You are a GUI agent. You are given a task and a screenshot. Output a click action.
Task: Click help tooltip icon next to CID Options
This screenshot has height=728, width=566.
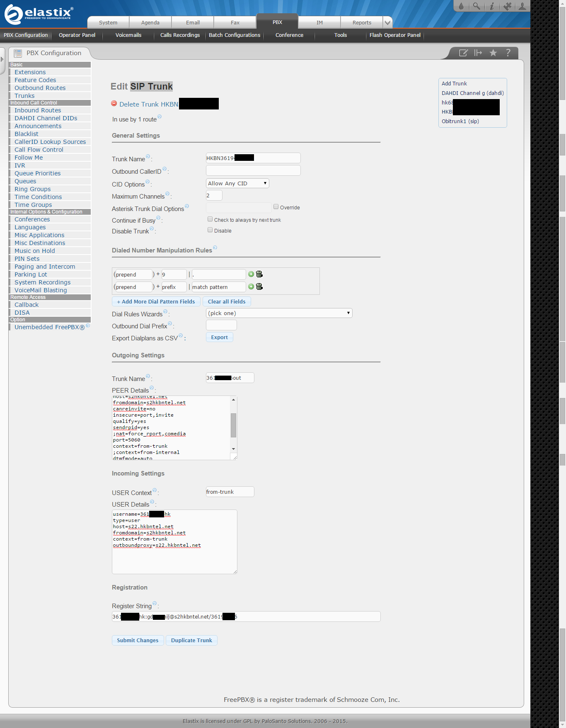[148, 182]
